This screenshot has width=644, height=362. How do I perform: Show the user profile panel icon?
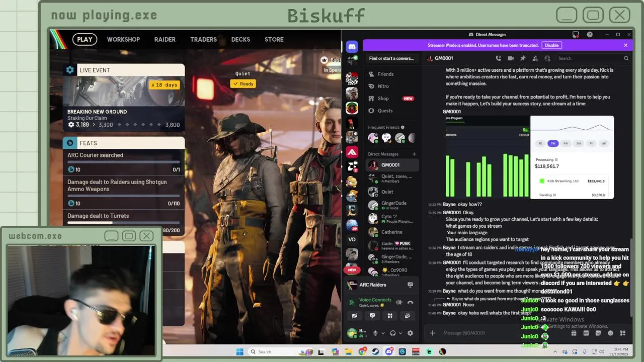[x=547, y=58]
